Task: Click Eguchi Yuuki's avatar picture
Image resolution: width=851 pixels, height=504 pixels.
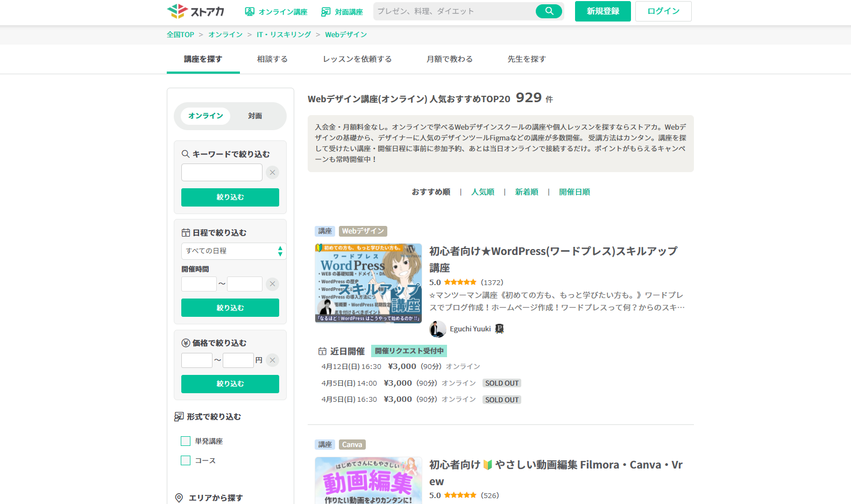Action: pyautogui.click(x=438, y=329)
